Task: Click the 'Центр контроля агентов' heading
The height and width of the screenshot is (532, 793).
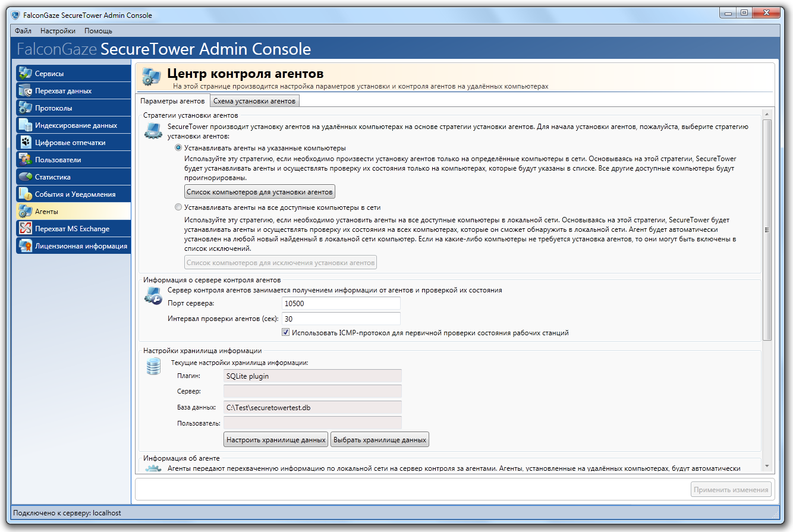Action: (x=246, y=74)
